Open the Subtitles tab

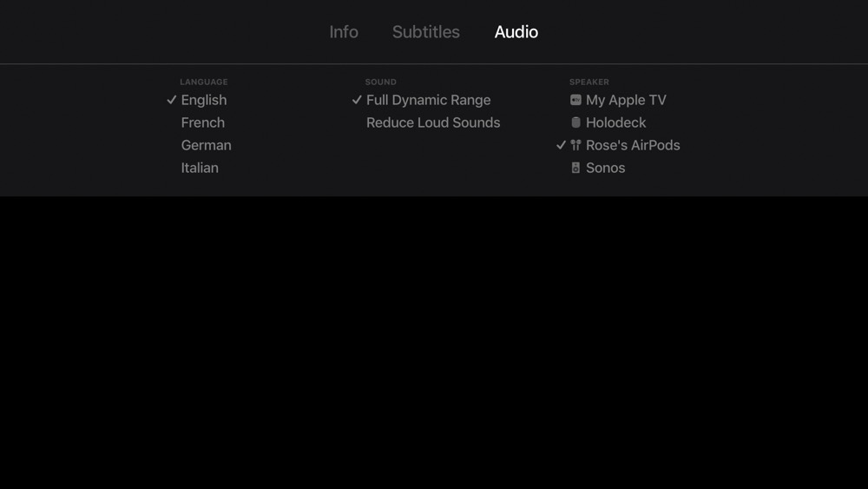(x=426, y=32)
